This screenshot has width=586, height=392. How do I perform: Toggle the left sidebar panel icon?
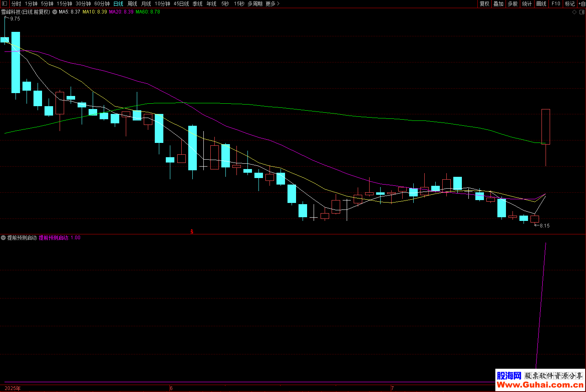(x=4, y=4)
